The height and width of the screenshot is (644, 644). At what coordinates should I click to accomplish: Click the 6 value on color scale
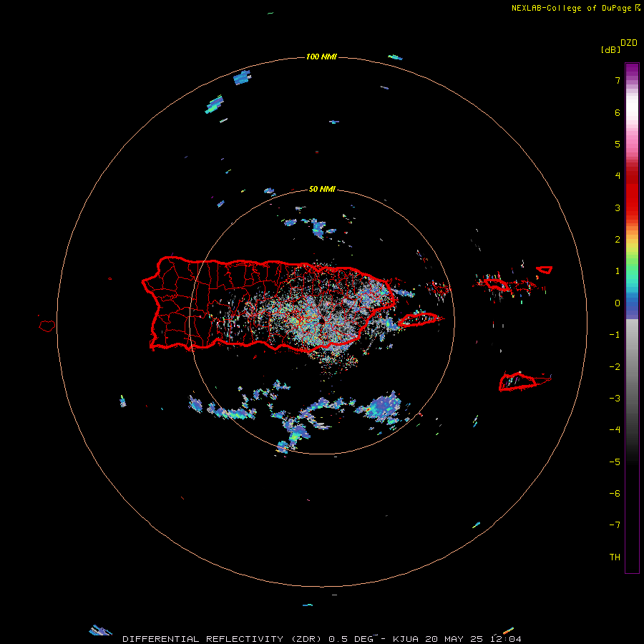[x=618, y=112]
